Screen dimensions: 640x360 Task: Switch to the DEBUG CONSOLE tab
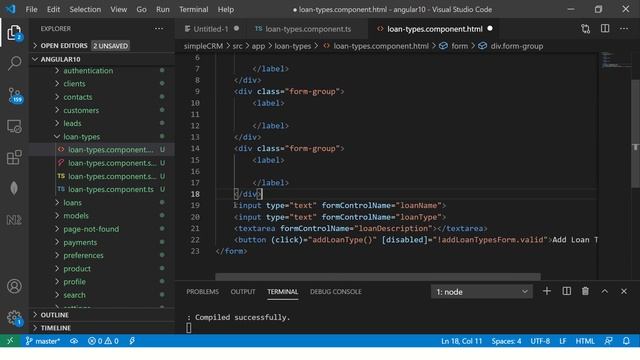point(336,292)
